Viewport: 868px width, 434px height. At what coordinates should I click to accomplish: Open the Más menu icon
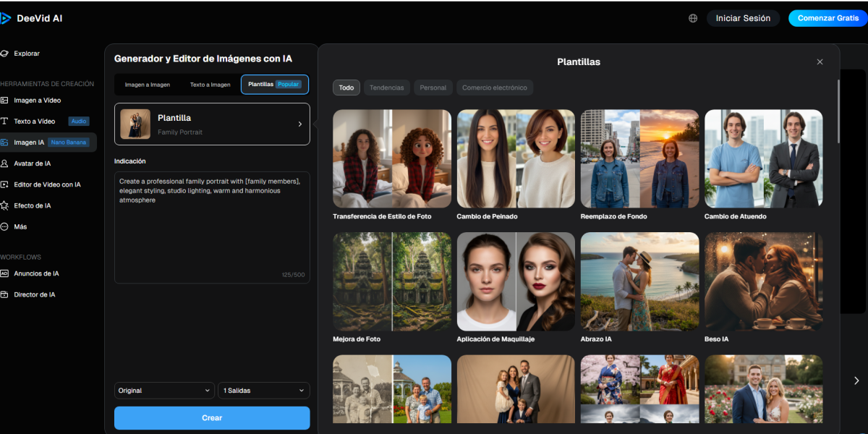[x=5, y=226]
